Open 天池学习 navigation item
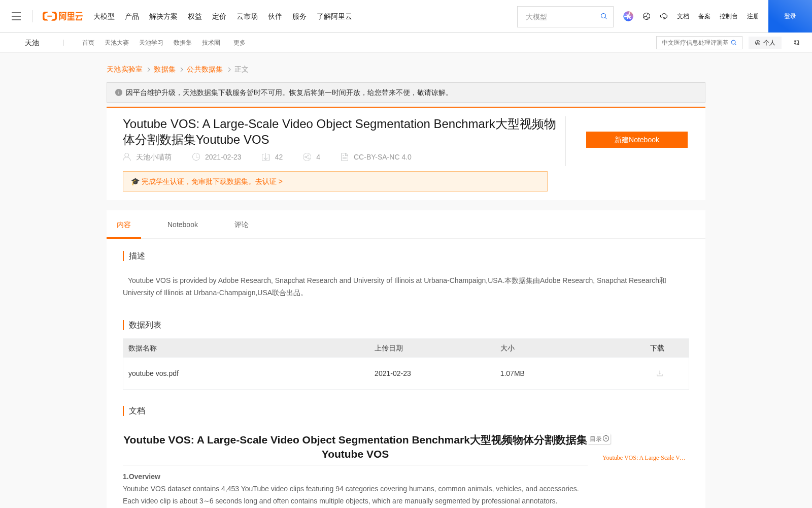The image size is (812, 508). tap(151, 43)
